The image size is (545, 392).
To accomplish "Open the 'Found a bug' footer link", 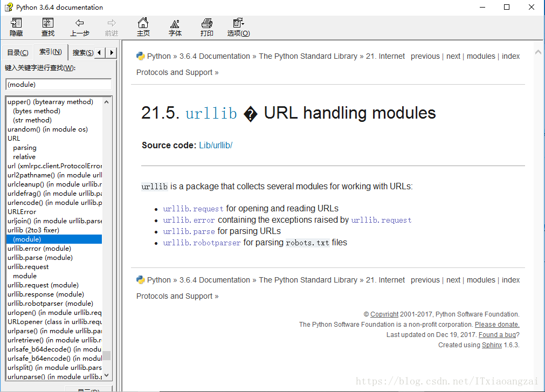I will click(497, 335).
